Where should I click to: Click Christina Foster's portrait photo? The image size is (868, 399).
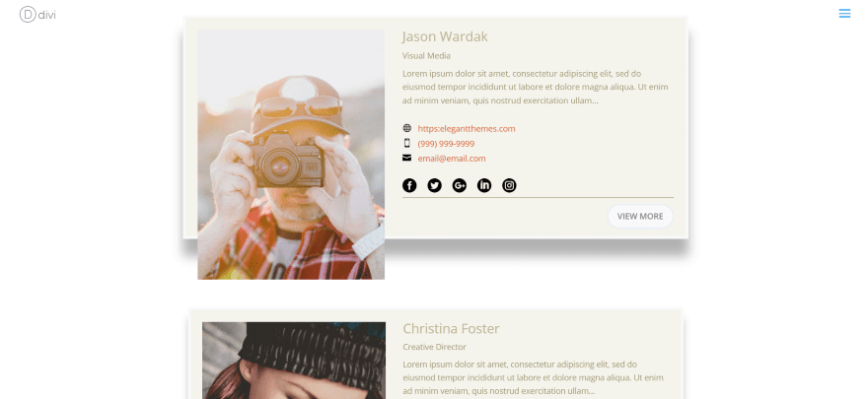pos(294,361)
